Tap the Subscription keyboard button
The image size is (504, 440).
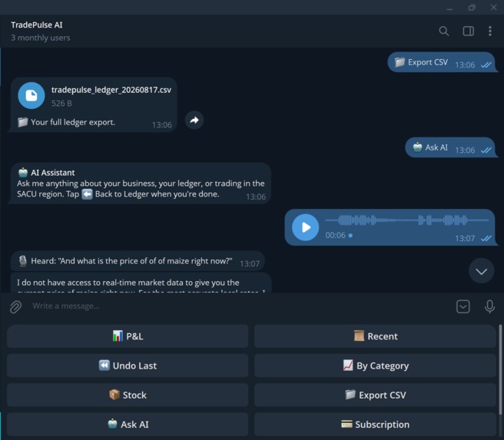[x=375, y=425]
